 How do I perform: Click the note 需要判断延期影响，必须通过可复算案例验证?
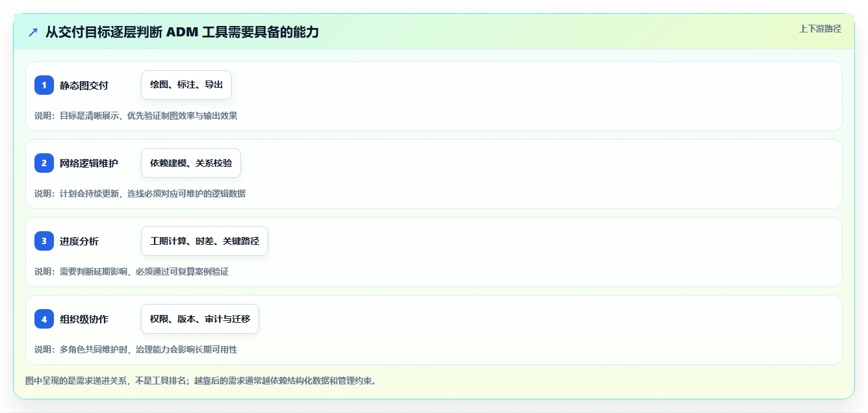pos(132,271)
